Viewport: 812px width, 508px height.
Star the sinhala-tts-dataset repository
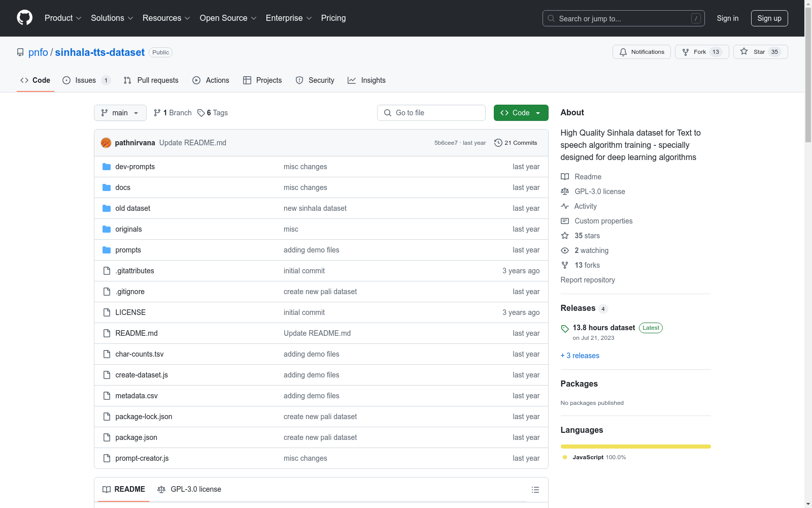coord(760,52)
